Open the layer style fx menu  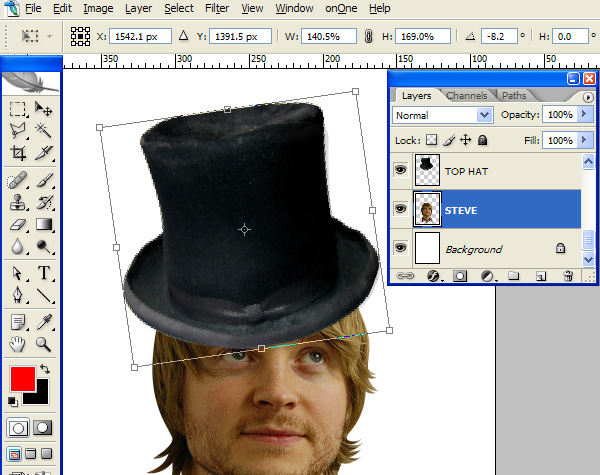point(434,276)
